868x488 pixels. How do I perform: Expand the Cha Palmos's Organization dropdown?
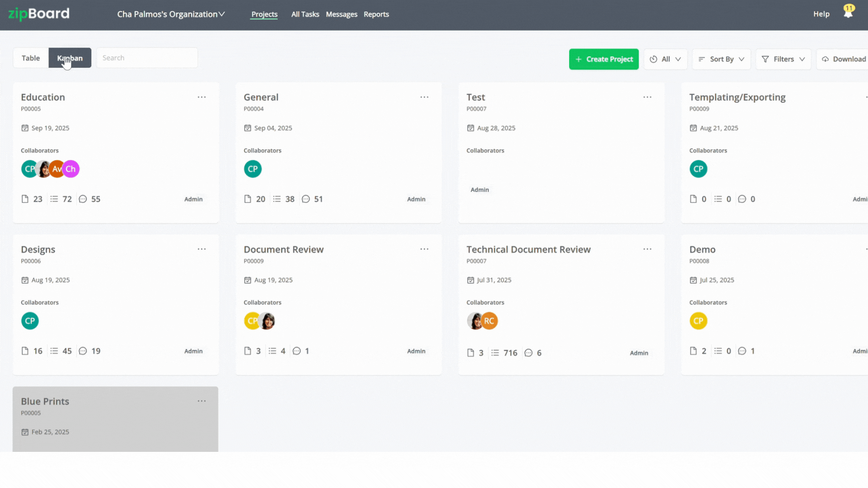point(171,14)
